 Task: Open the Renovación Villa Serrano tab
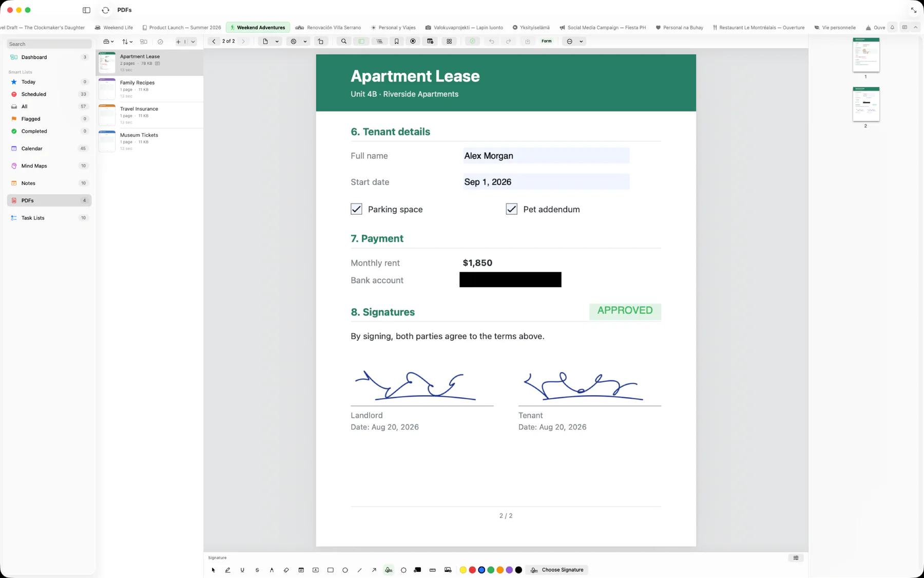(328, 28)
